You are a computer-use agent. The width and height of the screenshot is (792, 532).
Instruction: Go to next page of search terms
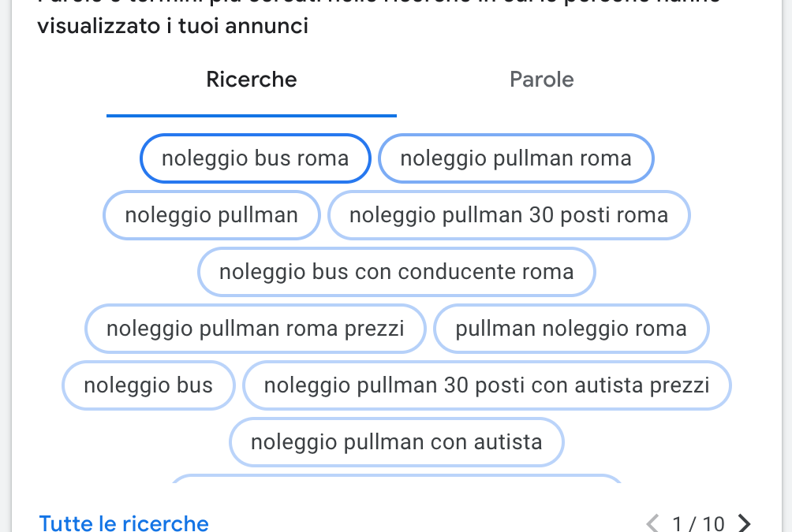point(744,523)
